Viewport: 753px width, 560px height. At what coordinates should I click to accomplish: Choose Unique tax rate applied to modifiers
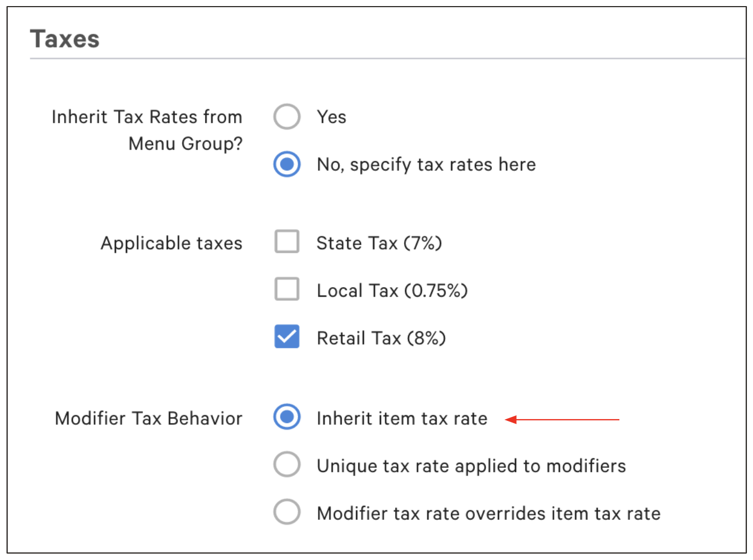287,465
